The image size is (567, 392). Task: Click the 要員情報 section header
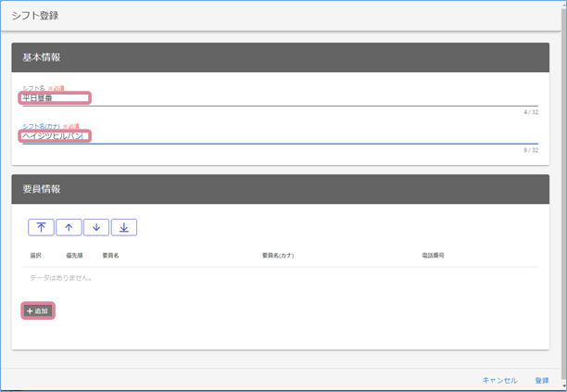[x=42, y=189]
